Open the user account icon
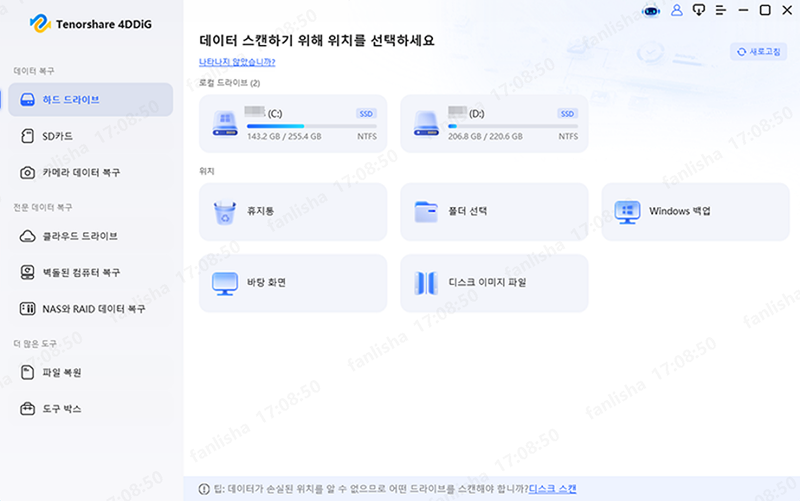 point(677,10)
